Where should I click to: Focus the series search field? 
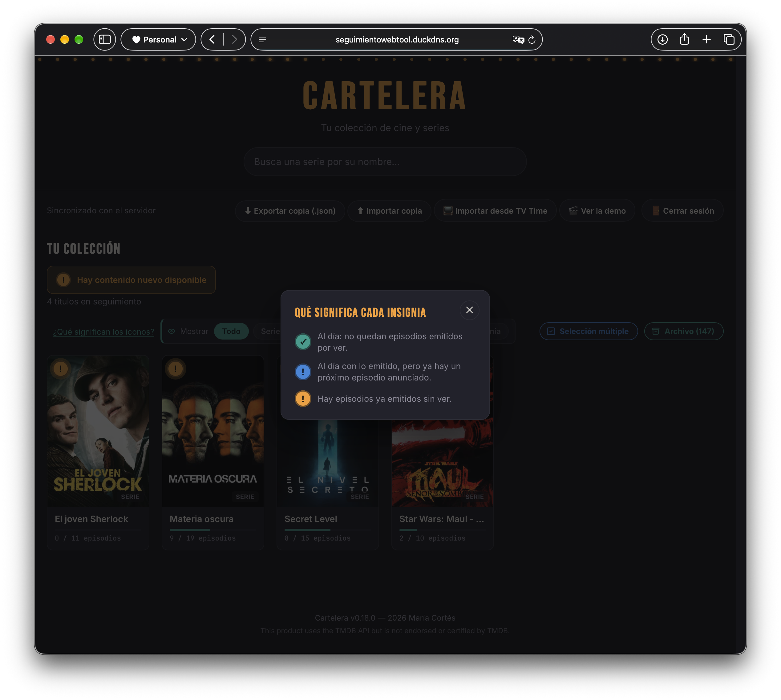385,162
